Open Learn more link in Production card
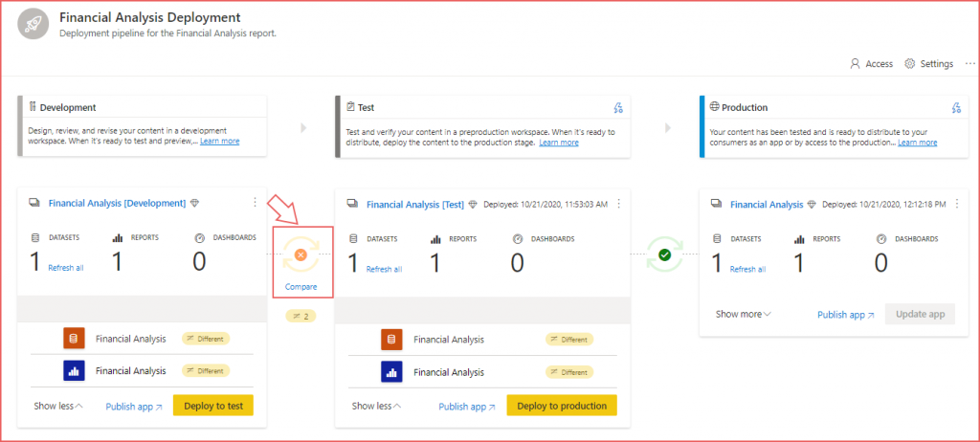This screenshot has width=980, height=442. pos(918,143)
